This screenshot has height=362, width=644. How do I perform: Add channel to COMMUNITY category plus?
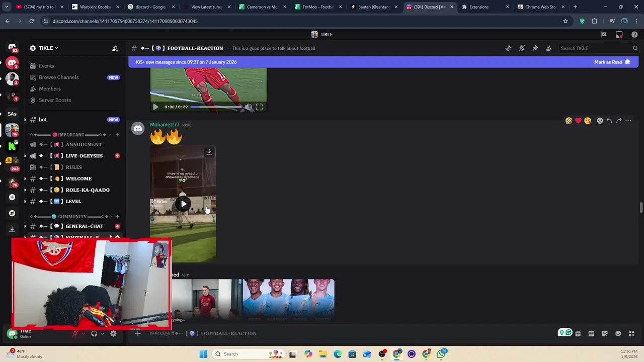pos(117,217)
